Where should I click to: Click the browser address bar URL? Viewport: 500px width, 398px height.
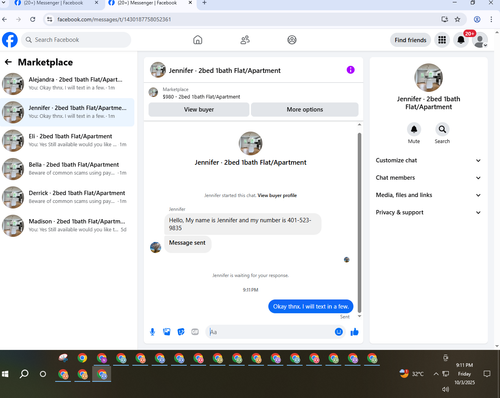click(x=114, y=19)
